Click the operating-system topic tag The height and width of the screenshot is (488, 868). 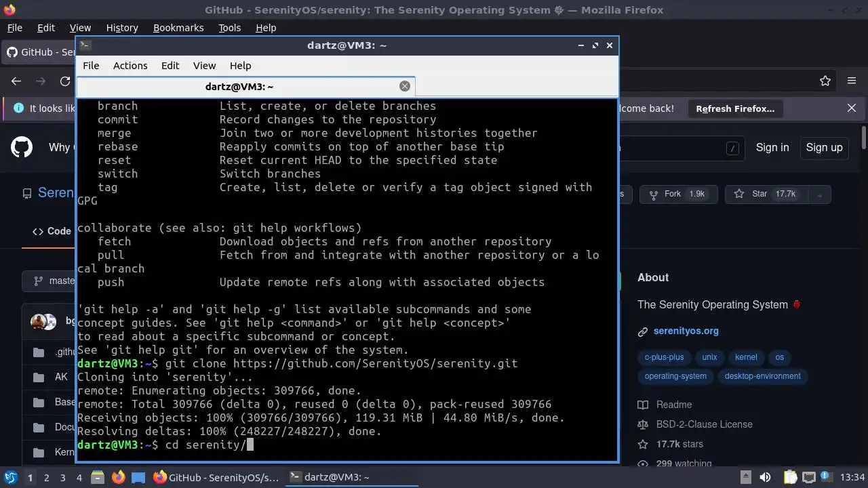(675, 376)
